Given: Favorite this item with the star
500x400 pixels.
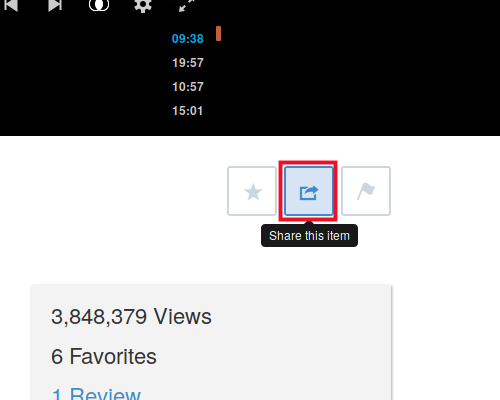Looking at the screenshot, I should [x=252, y=191].
